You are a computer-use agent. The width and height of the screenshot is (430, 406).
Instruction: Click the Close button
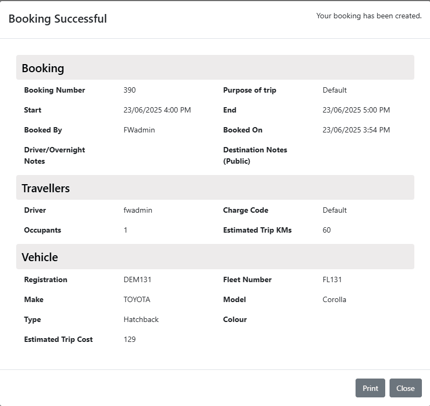(x=405, y=388)
